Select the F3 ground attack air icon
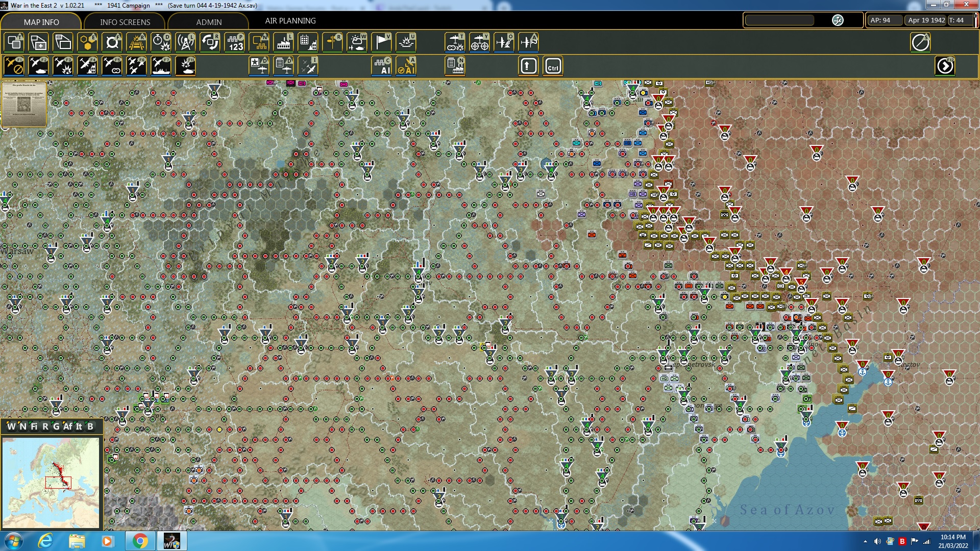 (63, 66)
